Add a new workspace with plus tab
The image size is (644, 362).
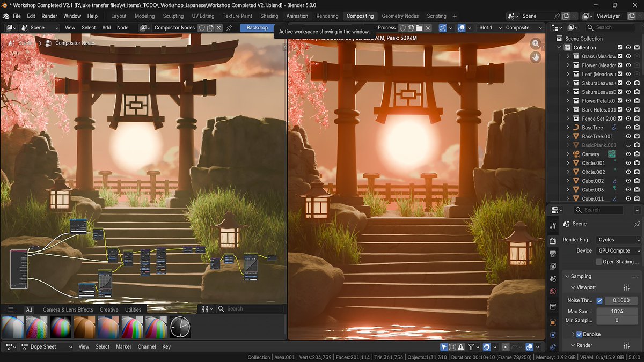455,16
